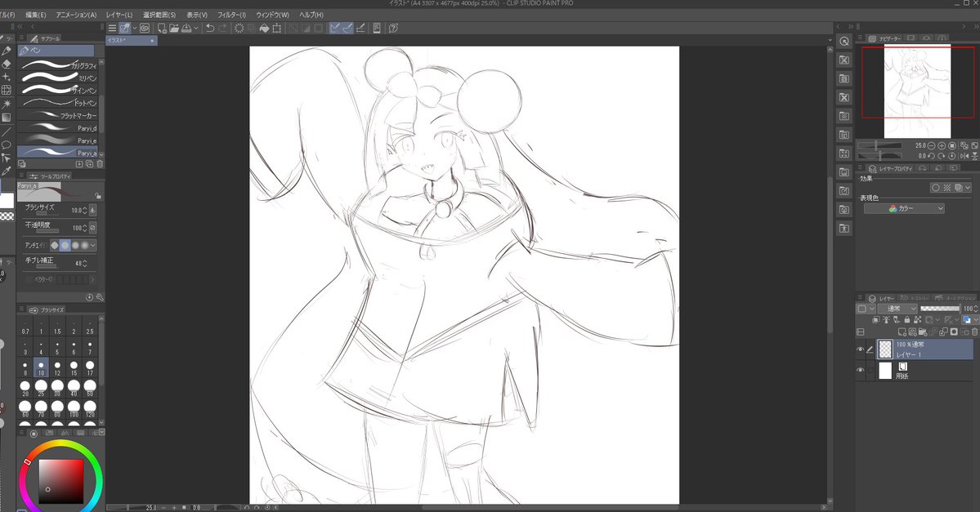Click the navigator zoom slider

click(879, 145)
